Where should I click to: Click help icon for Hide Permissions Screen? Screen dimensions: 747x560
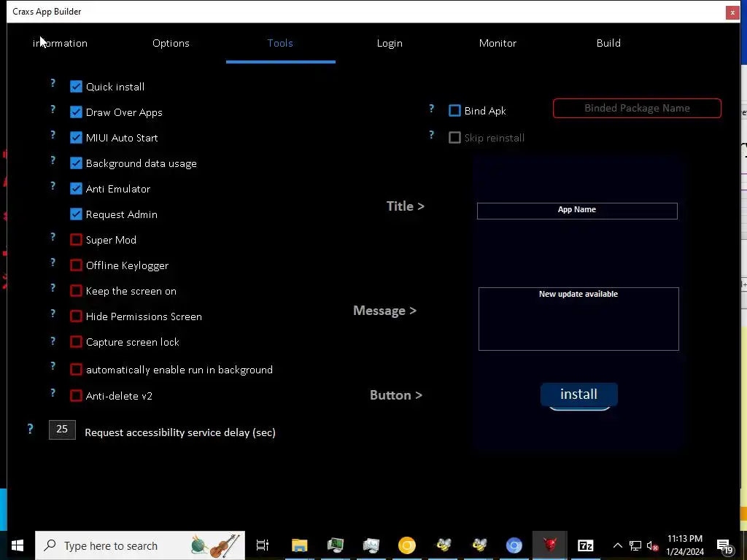click(53, 314)
